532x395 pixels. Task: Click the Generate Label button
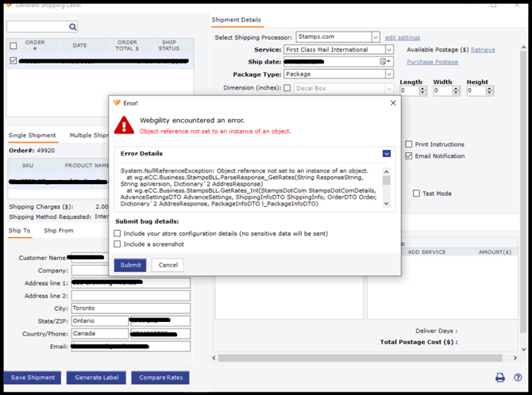96,378
